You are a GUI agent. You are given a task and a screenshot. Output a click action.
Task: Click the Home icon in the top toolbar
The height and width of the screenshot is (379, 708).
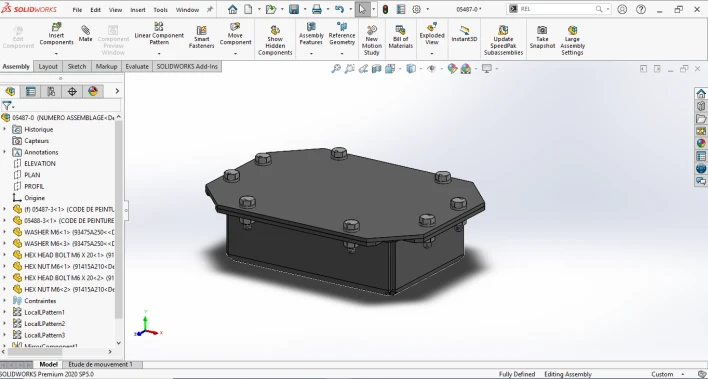(x=233, y=9)
